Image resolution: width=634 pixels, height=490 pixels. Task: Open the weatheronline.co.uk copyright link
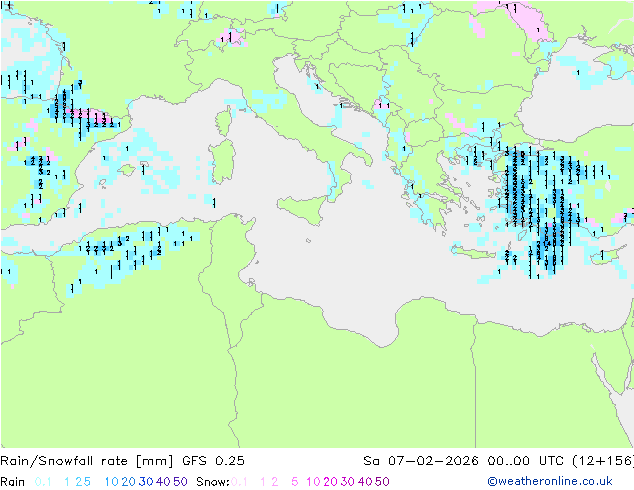click(550, 481)
